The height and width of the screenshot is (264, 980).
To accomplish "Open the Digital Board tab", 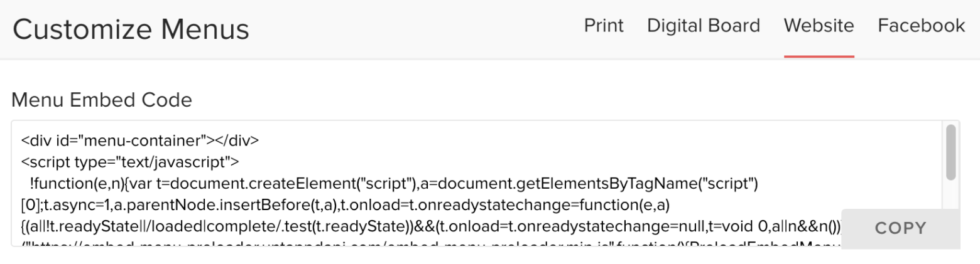I will (x=703, y=26).
